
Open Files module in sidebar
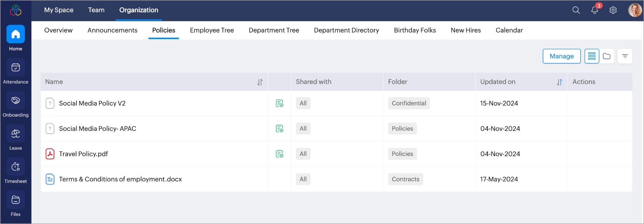pyautogui.click(x=16, y=204)
